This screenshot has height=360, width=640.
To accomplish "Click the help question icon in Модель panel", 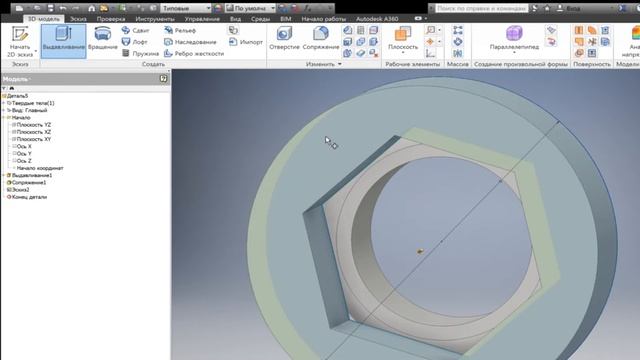I will pos(164,79).
